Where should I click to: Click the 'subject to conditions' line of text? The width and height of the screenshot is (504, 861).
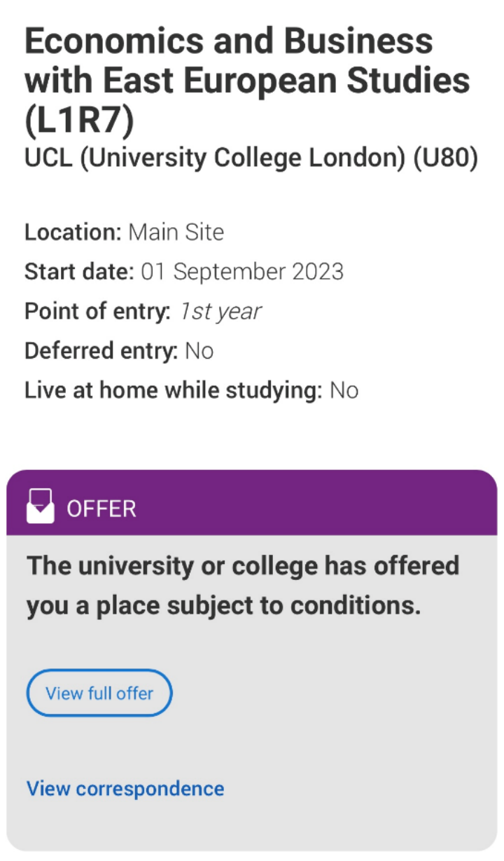tap(223, 607)
